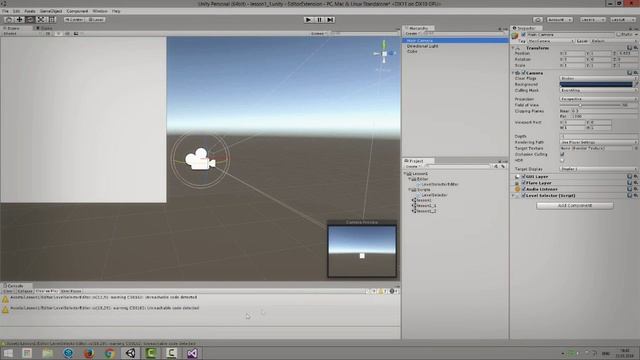Screen dimensions: 640x360
Task: Click the Project panel search field
Action: click(458, 167)
